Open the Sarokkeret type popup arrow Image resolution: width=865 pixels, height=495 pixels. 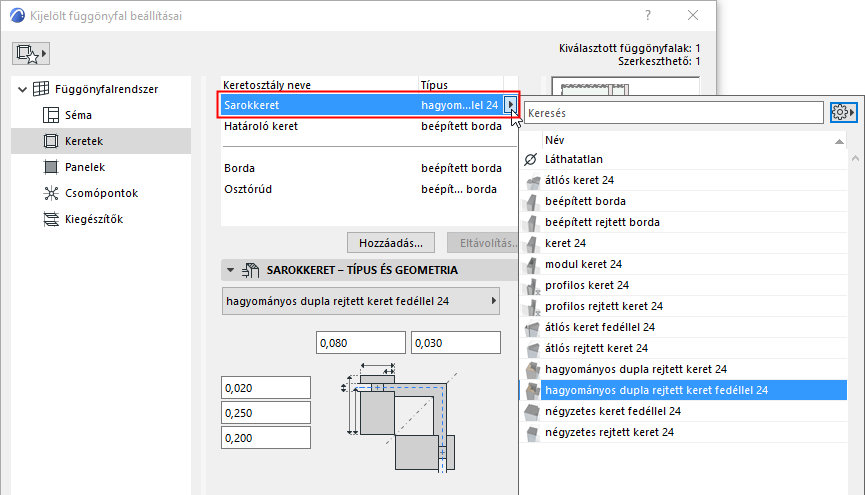510,104
